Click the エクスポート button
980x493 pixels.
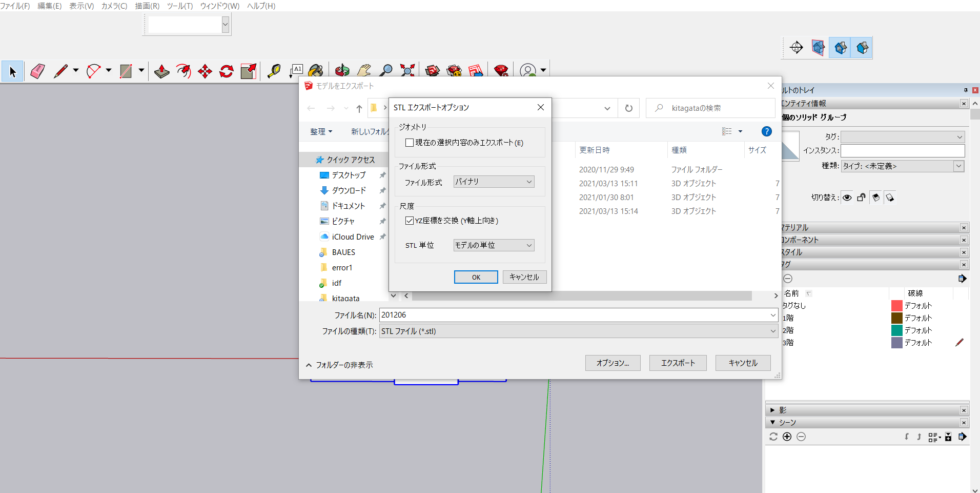678,363
